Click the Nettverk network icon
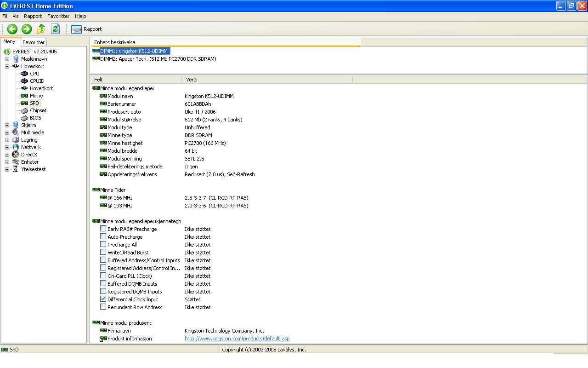 (x=16, y=147)
